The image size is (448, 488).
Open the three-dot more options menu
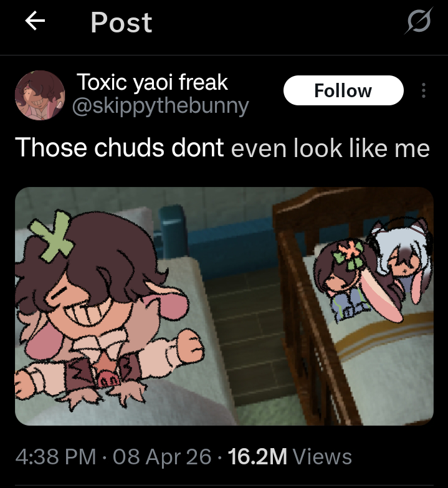[424, 91]
